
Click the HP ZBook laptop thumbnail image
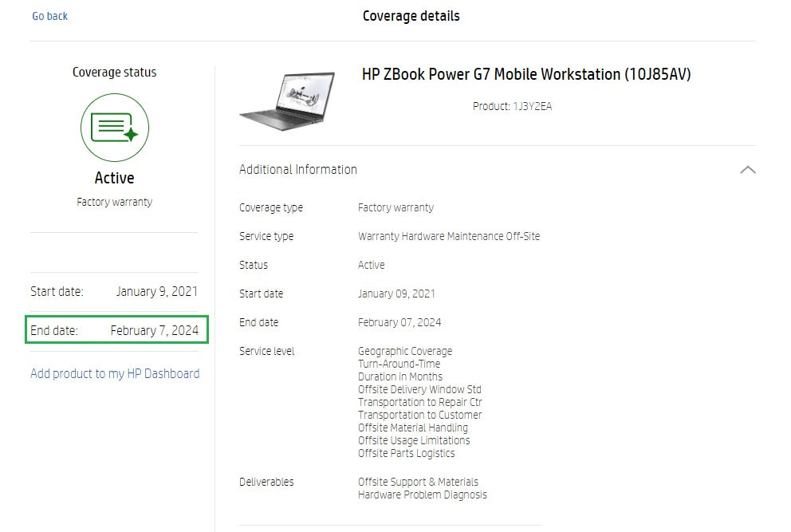(288, 101)
